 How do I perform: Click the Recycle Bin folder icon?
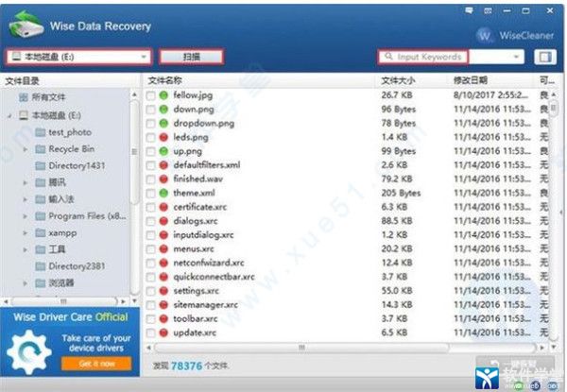pyautogui.click(x=40, y=149)
